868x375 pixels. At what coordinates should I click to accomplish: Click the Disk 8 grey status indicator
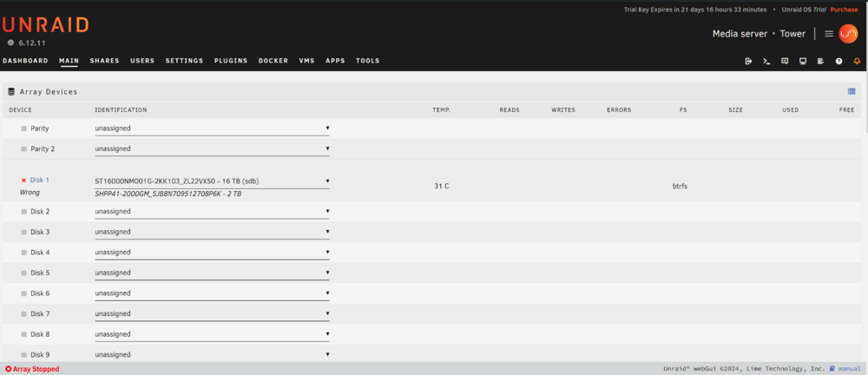tap(23, 334)
